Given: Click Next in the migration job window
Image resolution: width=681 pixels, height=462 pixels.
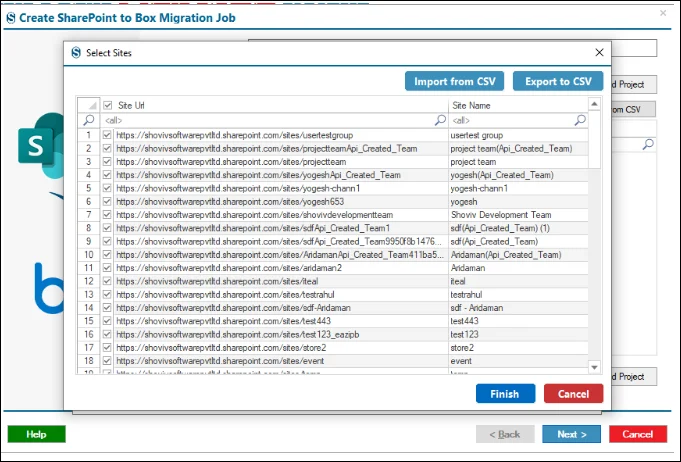Looking at the screenshot, I should (572, 434).
